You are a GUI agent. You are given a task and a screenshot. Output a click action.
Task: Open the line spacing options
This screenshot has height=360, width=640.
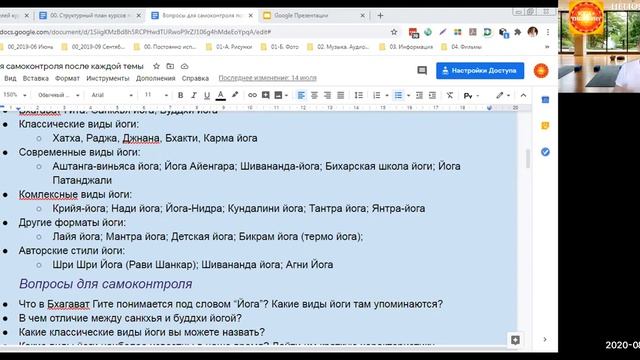358,95
